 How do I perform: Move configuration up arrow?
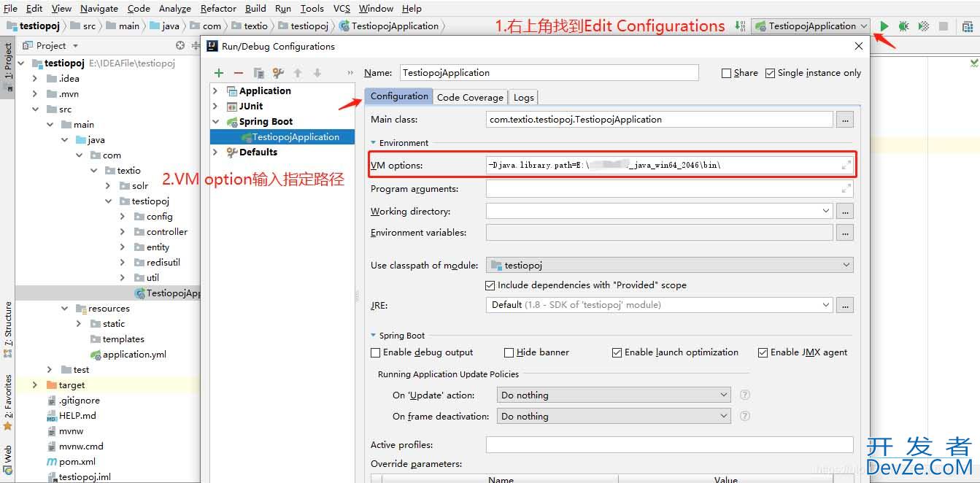298,73
